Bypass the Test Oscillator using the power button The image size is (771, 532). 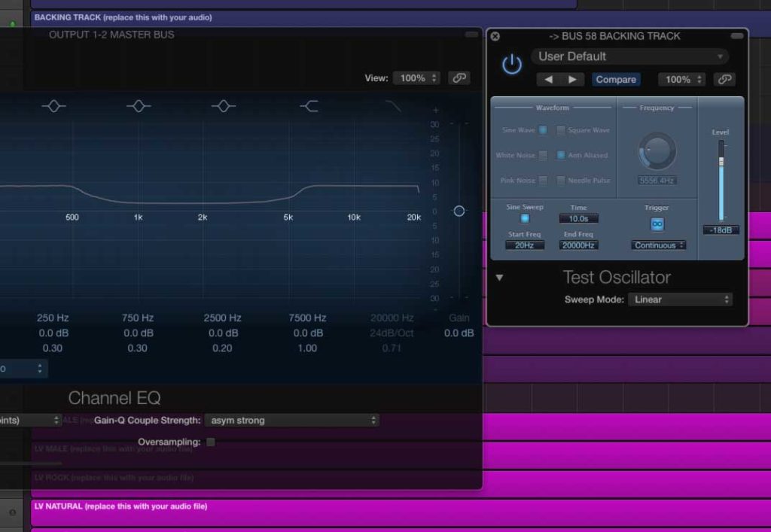[x=512, y=64]
